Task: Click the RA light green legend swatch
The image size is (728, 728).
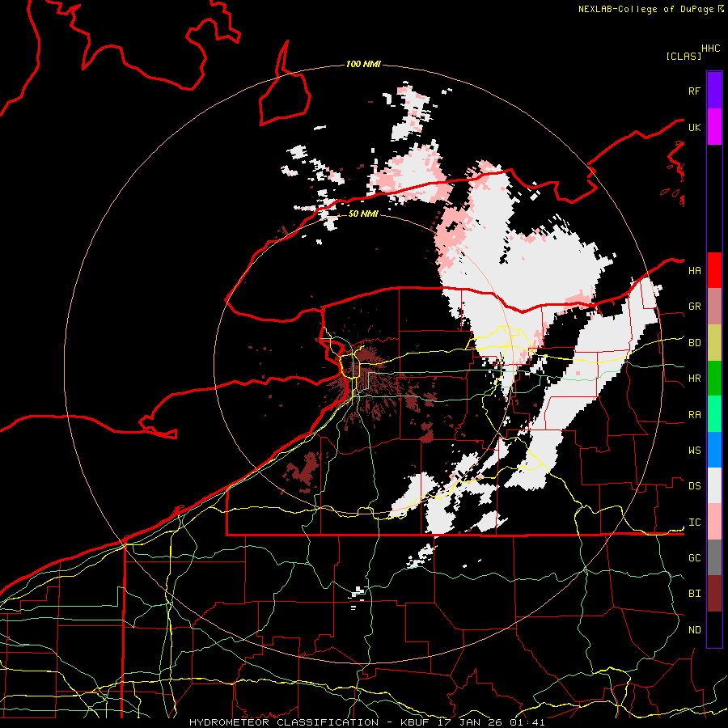Action: (x=714, y=414)
